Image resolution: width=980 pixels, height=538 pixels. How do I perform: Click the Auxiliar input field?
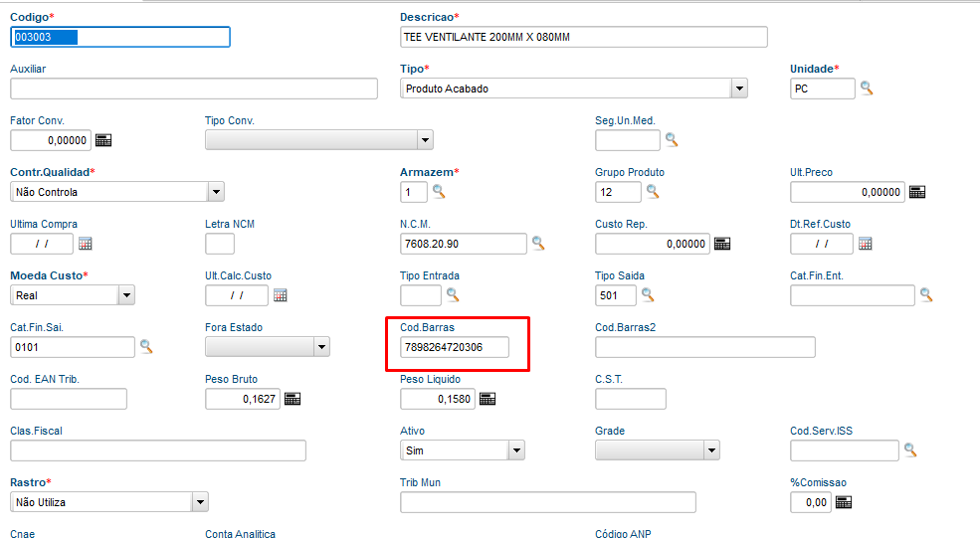[x=194, y=89]
